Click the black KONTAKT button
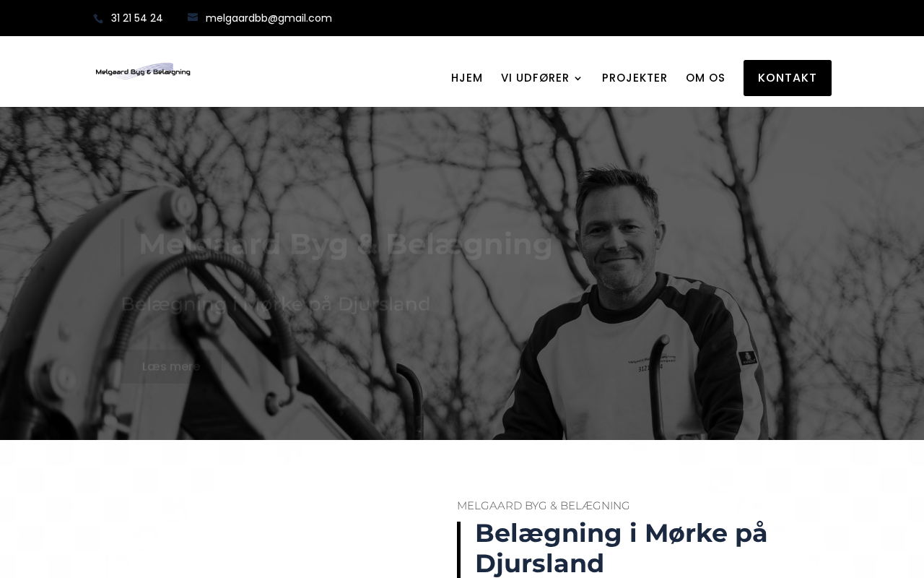Image resolution: width=924 pixels, height=578 pixels. click(x=788, y=78)
